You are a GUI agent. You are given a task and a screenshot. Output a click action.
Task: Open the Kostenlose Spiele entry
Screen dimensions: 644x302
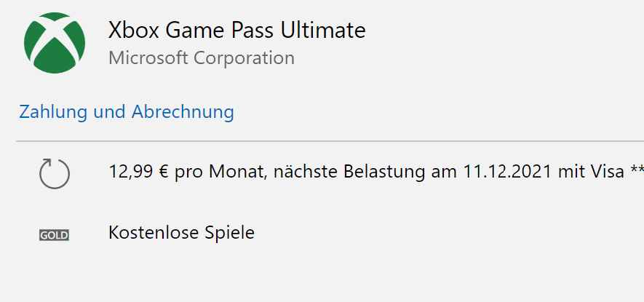click(181, 234)
